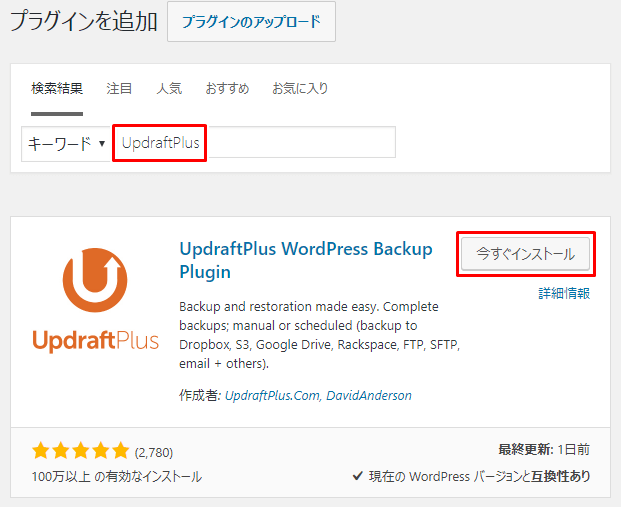Select the 検索結果 tab

[57, 88]
